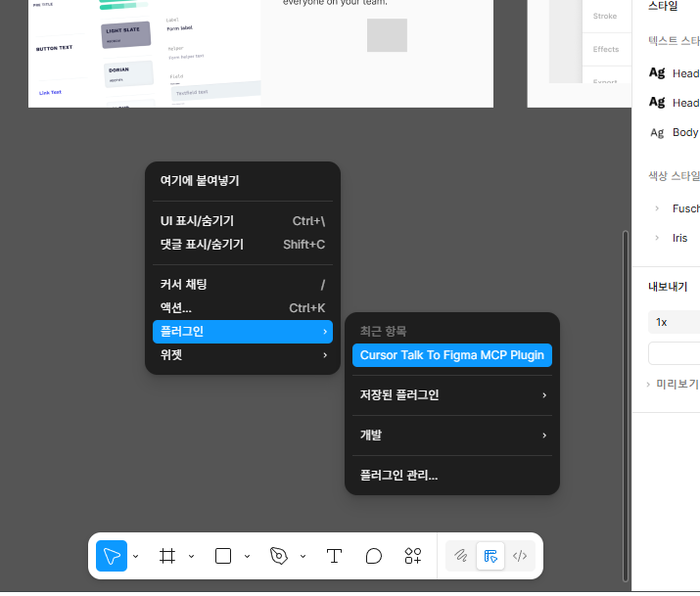Open Move tool options chevron
This screenshot has height=596, width=700.
pyautogui.click(x=136, y=556)
